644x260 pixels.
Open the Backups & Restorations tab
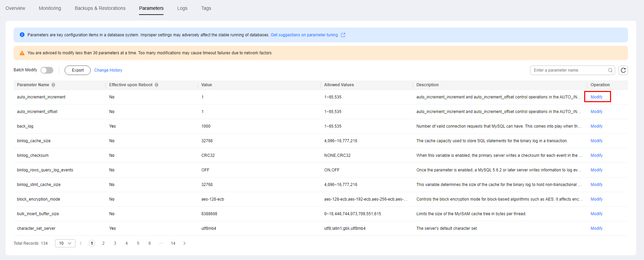pyautogui.click(x=100, y=8)
